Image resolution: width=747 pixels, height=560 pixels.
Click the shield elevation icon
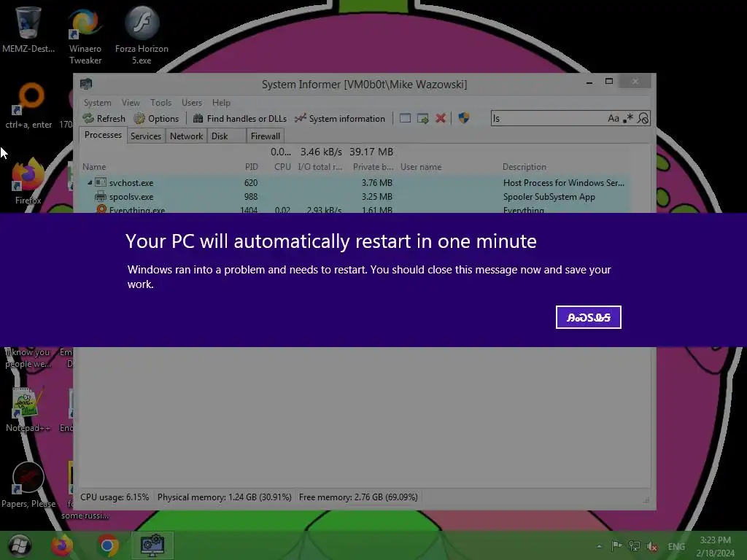point(464,118)
